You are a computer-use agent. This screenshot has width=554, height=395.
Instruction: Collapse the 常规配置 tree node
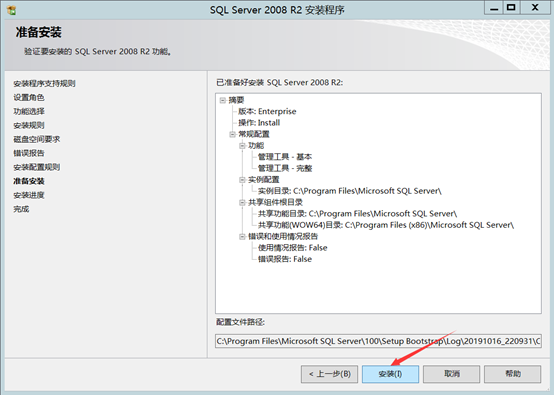[232, 134]
